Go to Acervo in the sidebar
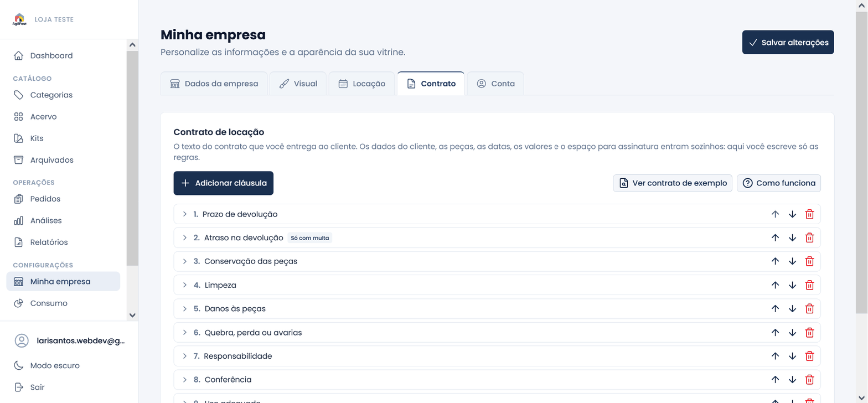Image resolution: width=868 pixels, height=403 pixels. point(63,117)
